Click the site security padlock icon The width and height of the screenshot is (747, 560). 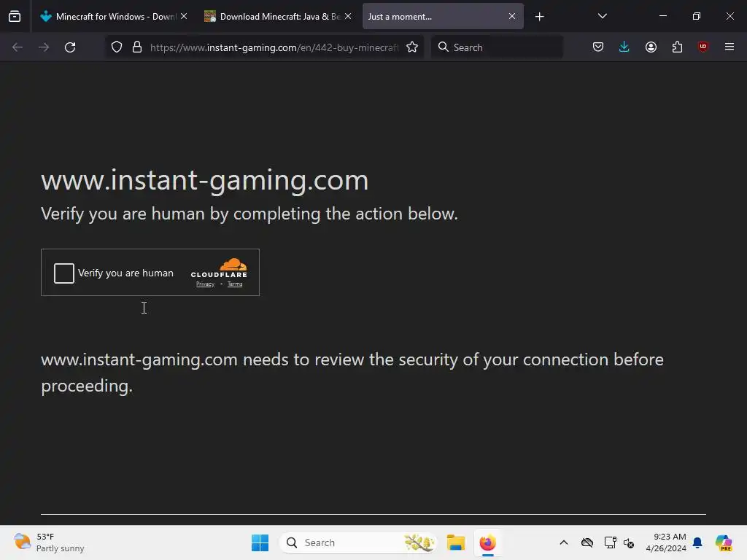pos(137,47)
